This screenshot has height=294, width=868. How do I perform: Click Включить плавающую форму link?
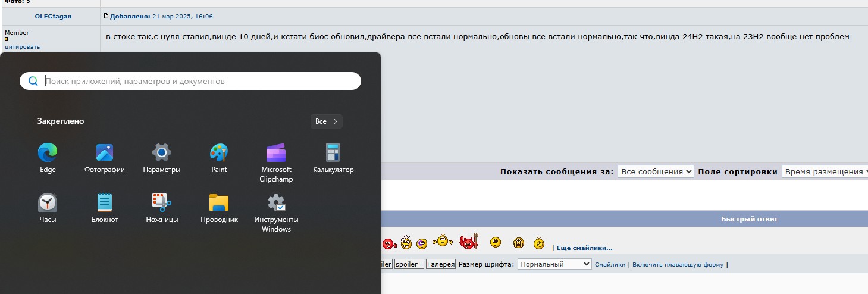click(x=678, y=264)
